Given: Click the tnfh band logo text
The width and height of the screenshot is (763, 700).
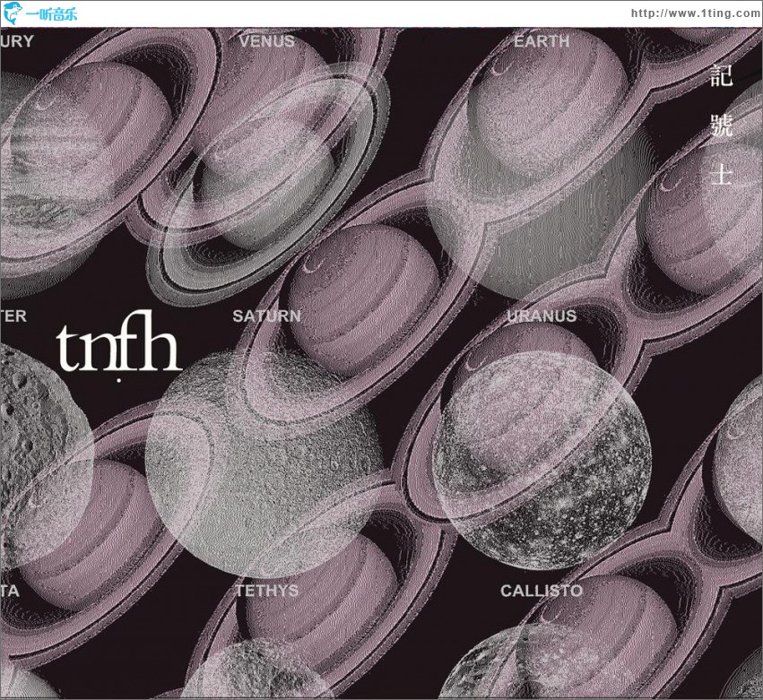Looking at the screenshot, I should point(118,344).
